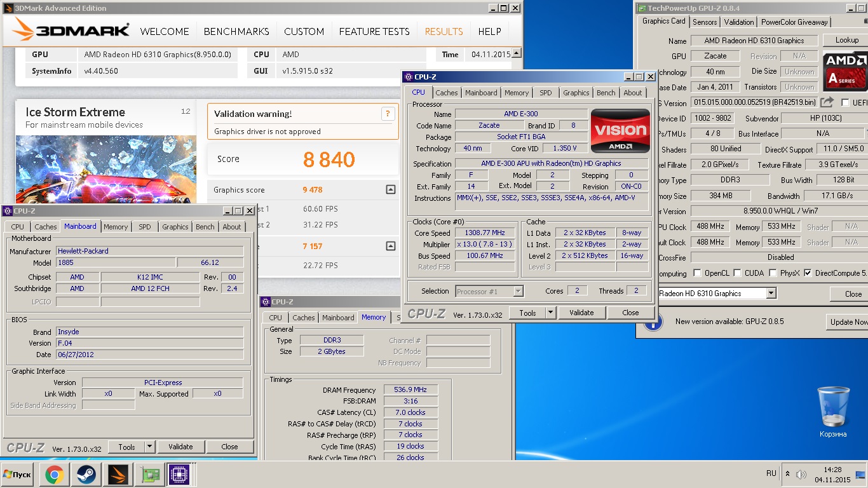The height and width of the screenshot is (488, 868).
Task: Click the GPU-Z info update icon
Action: [653, 322]
